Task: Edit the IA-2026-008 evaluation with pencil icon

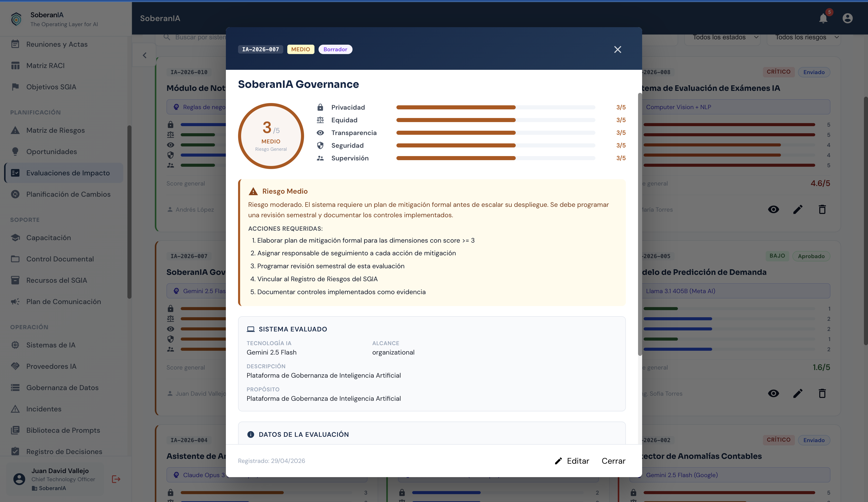Action: click(798, 209)
